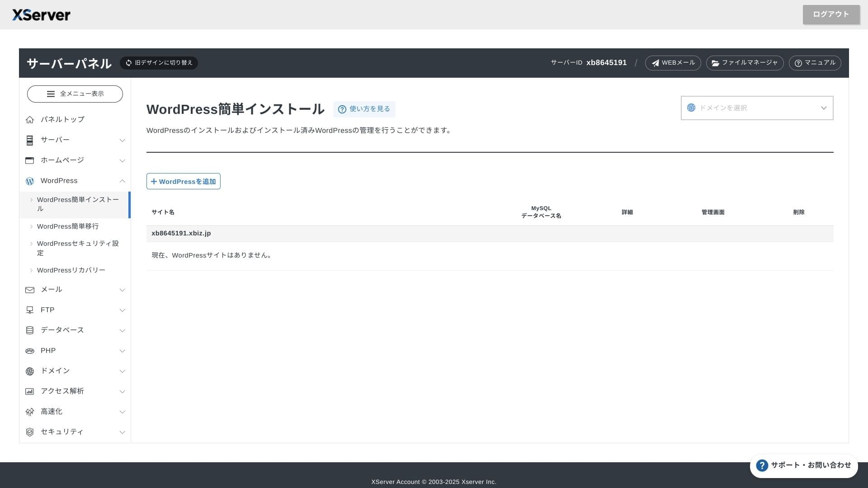This screenshot has height=488, width=868.
Task: Select the アクセス解析 menu label
Action: pos(62,391)
